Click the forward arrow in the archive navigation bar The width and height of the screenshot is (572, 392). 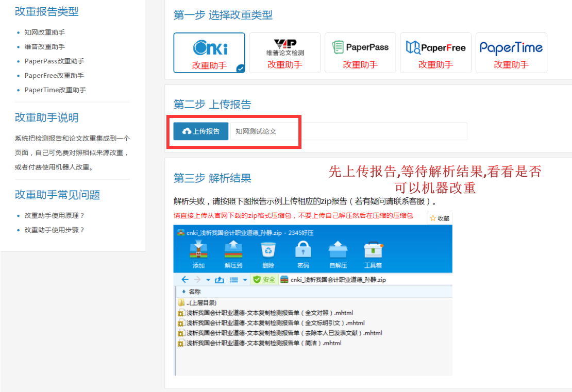(197, 280)
